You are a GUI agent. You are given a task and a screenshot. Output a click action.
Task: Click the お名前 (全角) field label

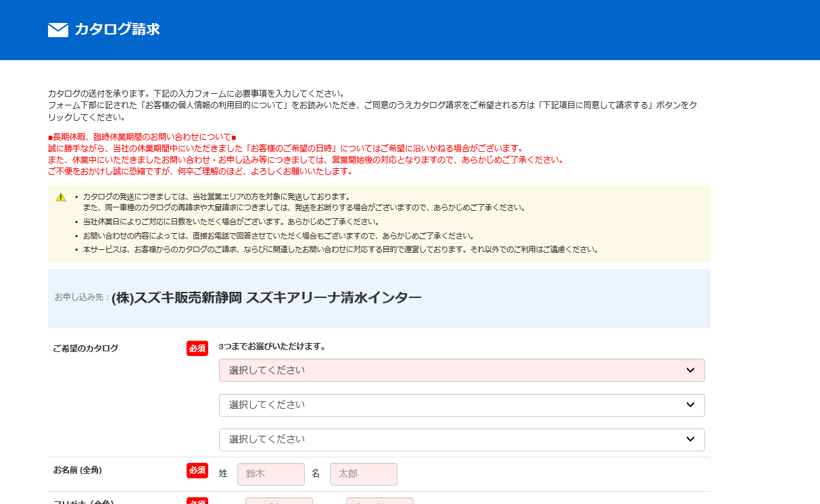78,470
